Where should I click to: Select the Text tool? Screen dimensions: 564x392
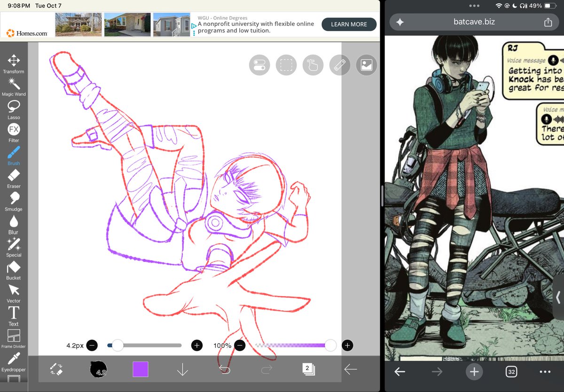point(14,316)
